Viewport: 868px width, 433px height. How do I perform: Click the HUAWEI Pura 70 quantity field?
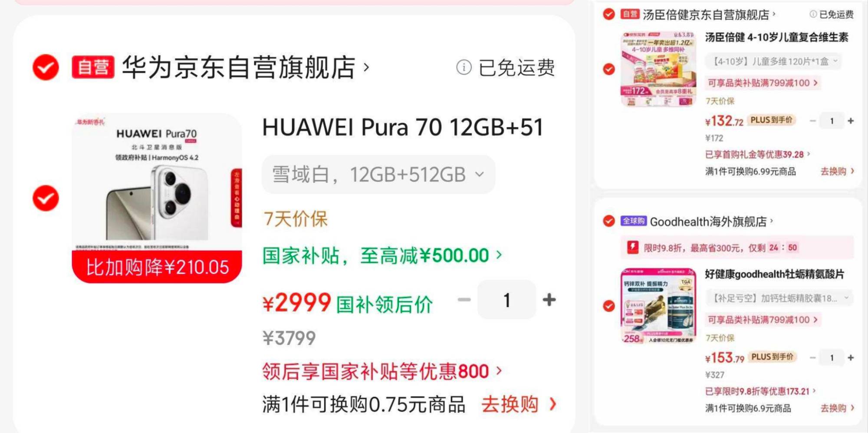[506, 300]
